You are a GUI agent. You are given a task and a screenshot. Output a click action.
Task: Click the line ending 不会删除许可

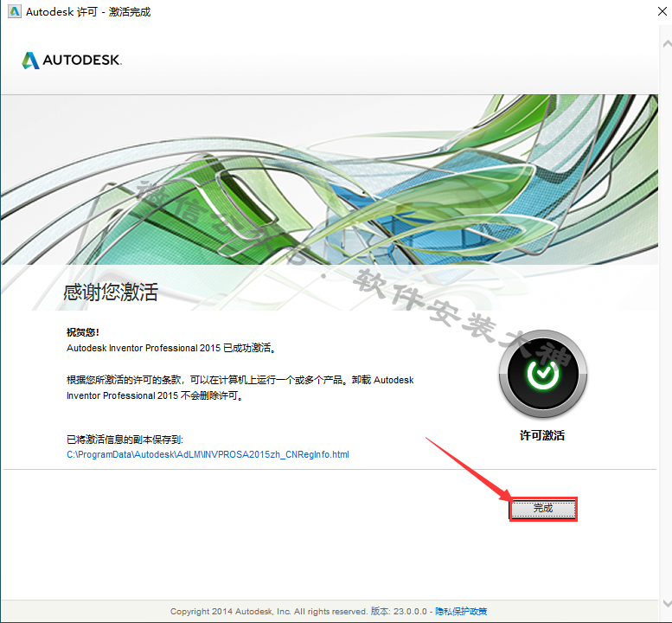pos(155,395)
